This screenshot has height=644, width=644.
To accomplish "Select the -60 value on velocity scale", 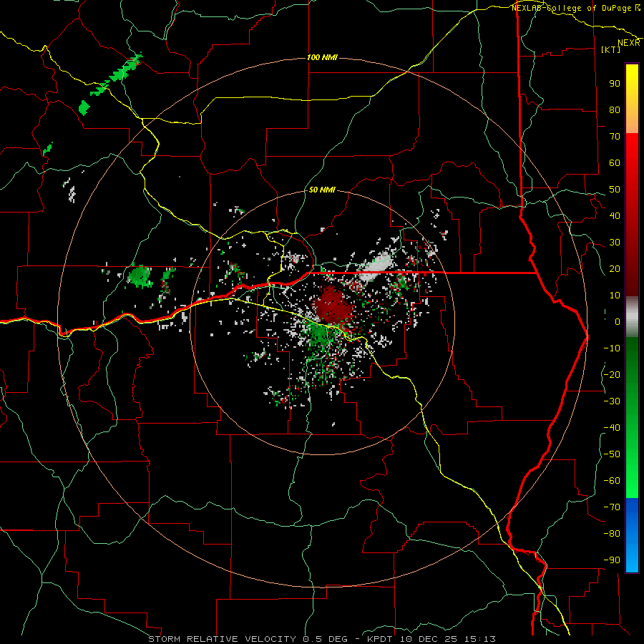I will pyautogui.click(x=612, y=481).
